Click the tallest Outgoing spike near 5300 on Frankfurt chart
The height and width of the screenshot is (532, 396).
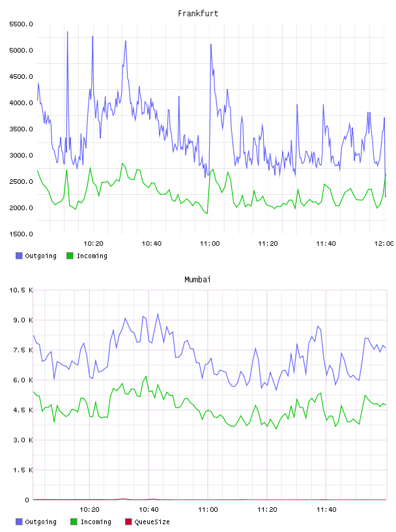[68, 32]
